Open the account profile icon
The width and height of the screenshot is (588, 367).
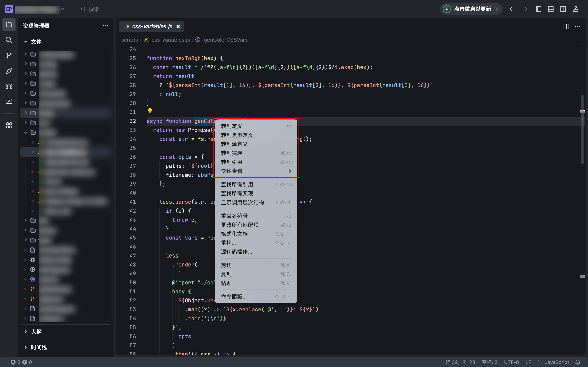pyautogui.click(x=575, y=9)
